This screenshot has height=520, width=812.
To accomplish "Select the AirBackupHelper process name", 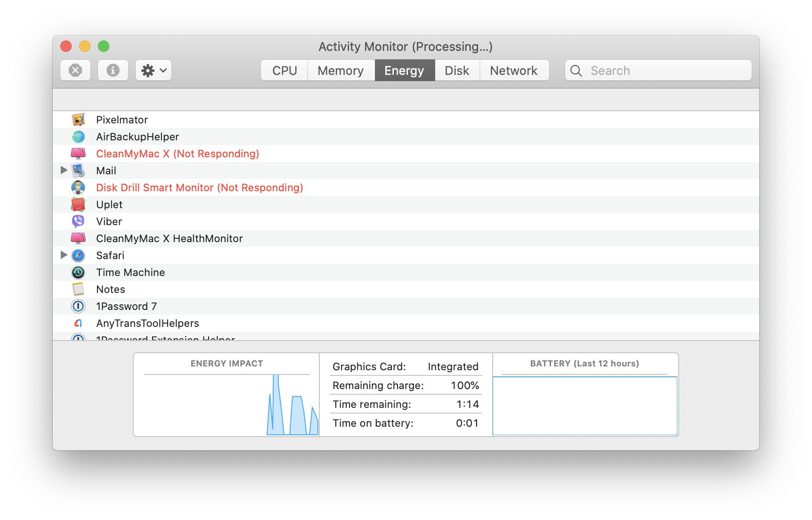I will [138, 137].
